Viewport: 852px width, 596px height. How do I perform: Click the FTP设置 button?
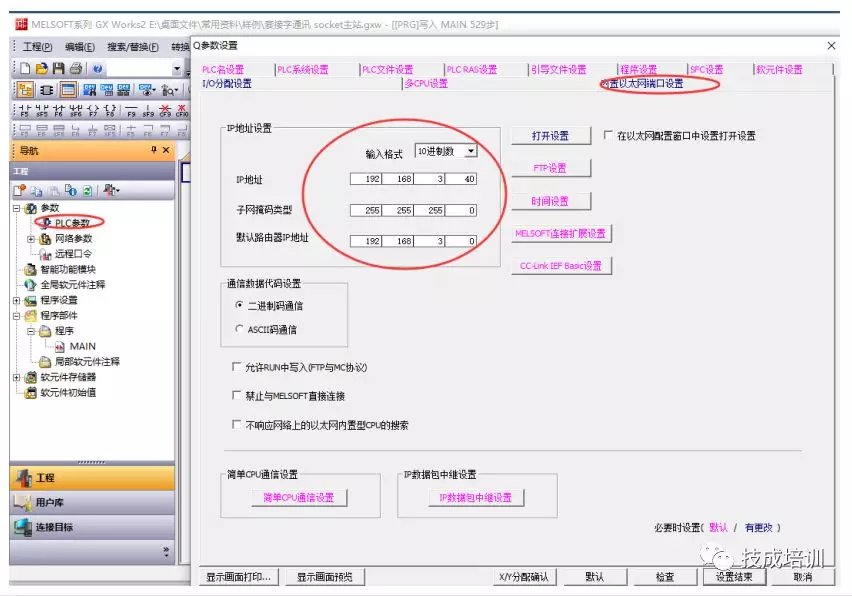[550, 168]
